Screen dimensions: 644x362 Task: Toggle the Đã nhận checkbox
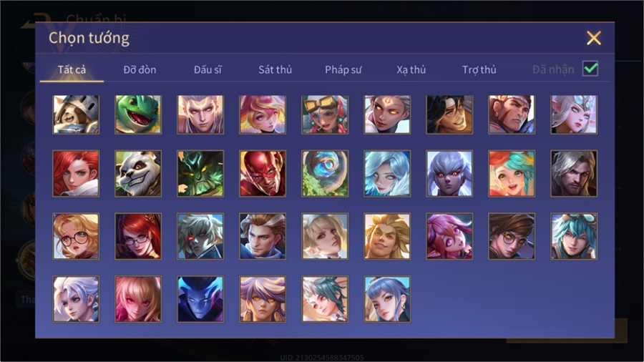(590, 69)
